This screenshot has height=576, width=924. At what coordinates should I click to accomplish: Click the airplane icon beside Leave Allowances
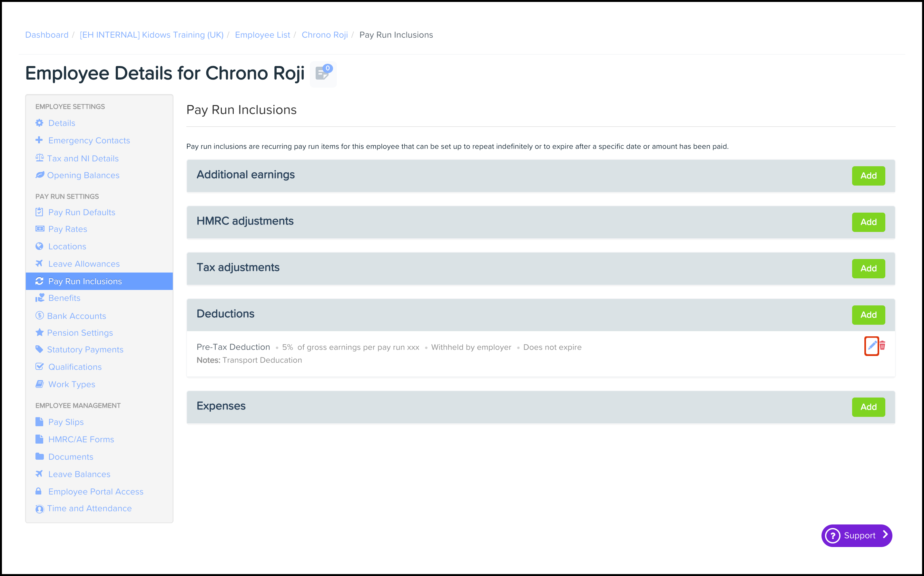coord(39,264)
